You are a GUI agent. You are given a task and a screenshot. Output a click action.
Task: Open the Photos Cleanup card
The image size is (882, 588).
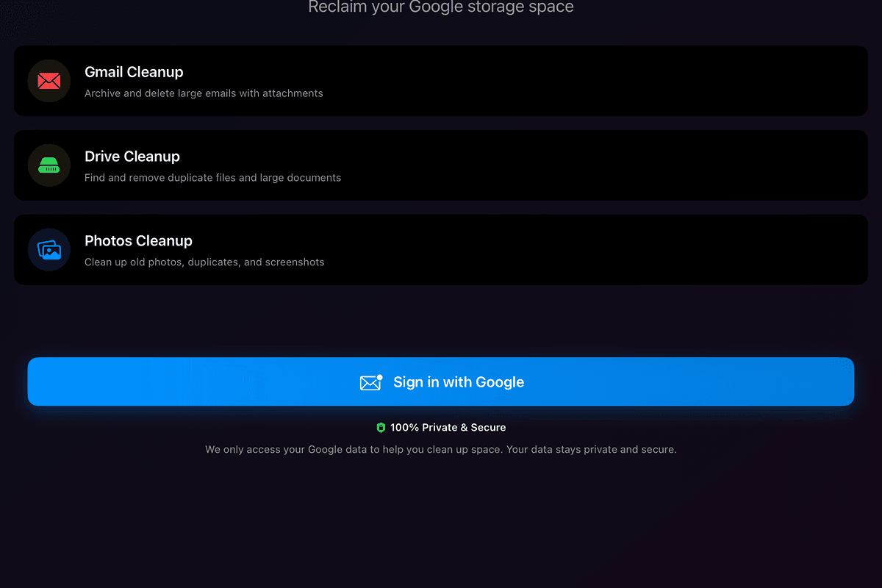coord(441,250)
